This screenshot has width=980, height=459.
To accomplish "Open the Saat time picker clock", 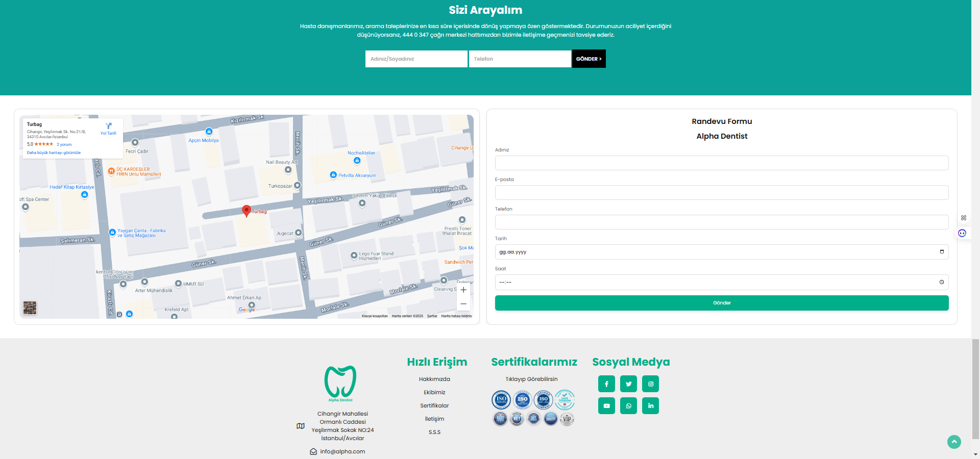I will pyautogui.click(x=942, y=282).
